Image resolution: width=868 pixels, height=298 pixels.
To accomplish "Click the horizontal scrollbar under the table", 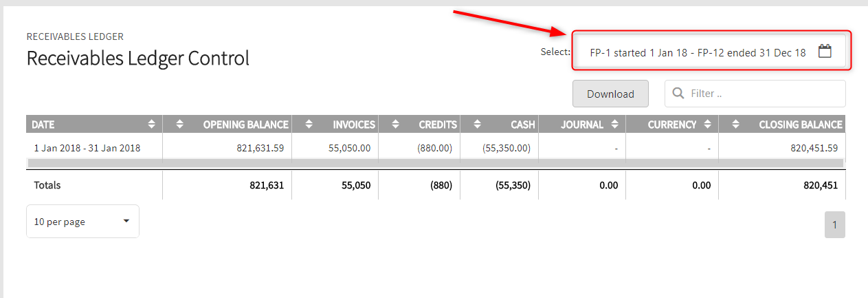I will pos(436,163).
